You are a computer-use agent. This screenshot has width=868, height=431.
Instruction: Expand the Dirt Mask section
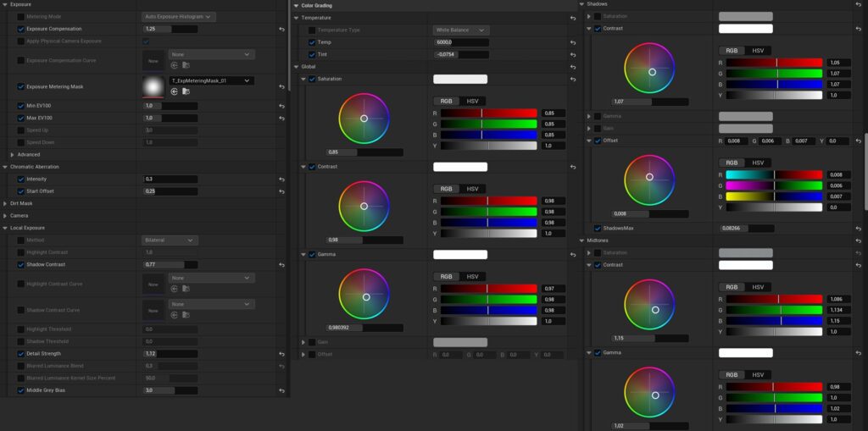point(5,203)
